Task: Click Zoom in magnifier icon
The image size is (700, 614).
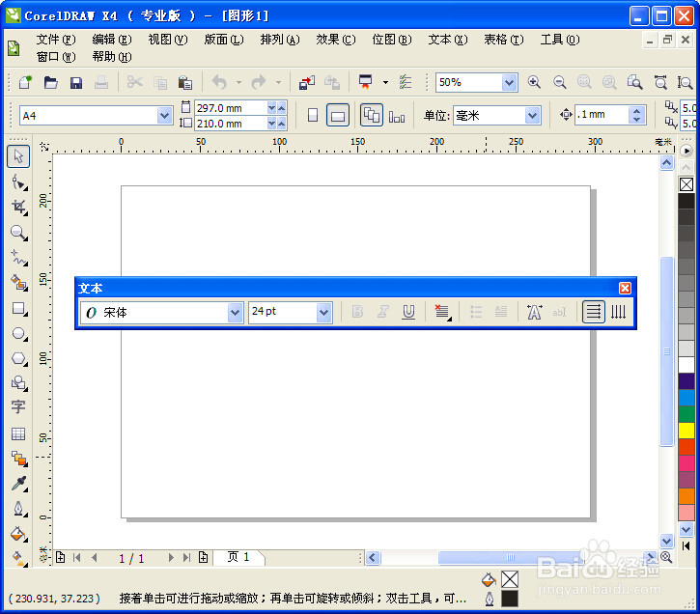Action: click(x=534, y=83)
